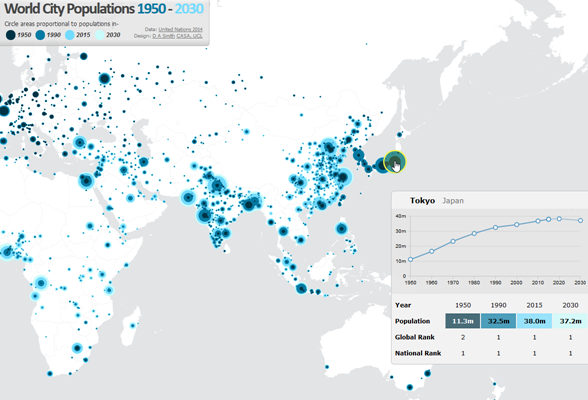Click the 37.2m population cell

570,321
